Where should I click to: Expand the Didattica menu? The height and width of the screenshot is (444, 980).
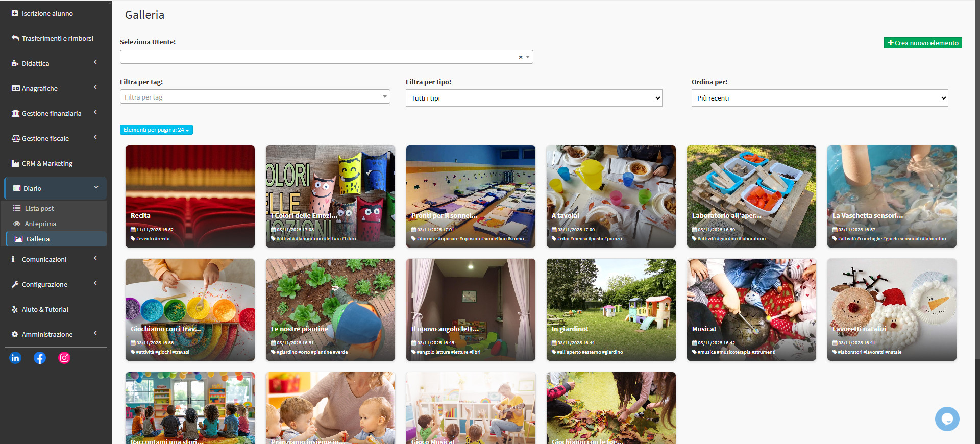point(55,63)
